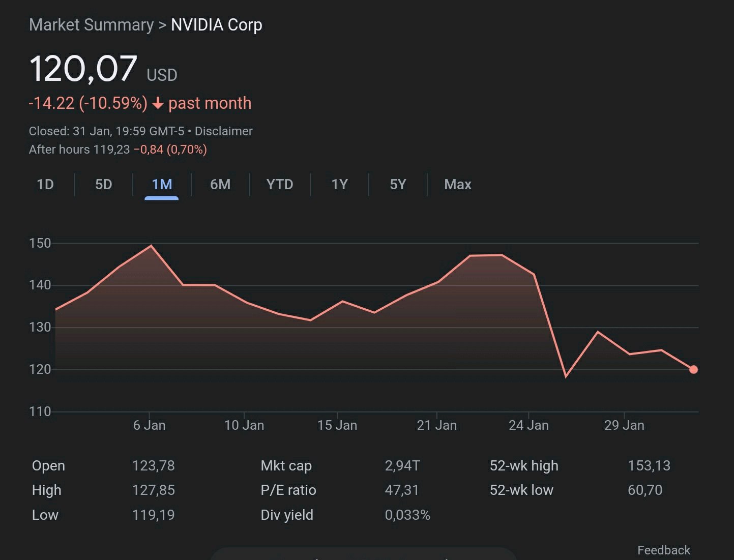The height and width of the screenshot is (560, 734).
Task: Click the Mkt cap value 2,94T
Action: [402, 466]
